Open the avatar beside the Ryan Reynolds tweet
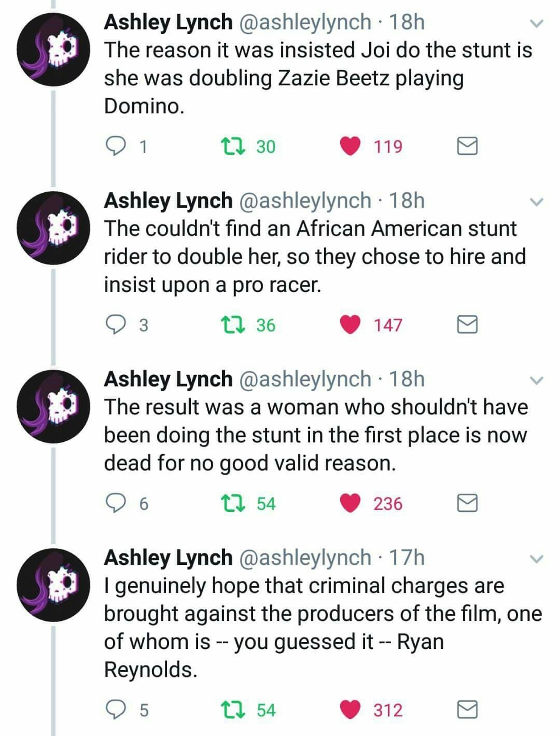The height and width of the screenshot is (736, 560). click(x=53, y=585)
